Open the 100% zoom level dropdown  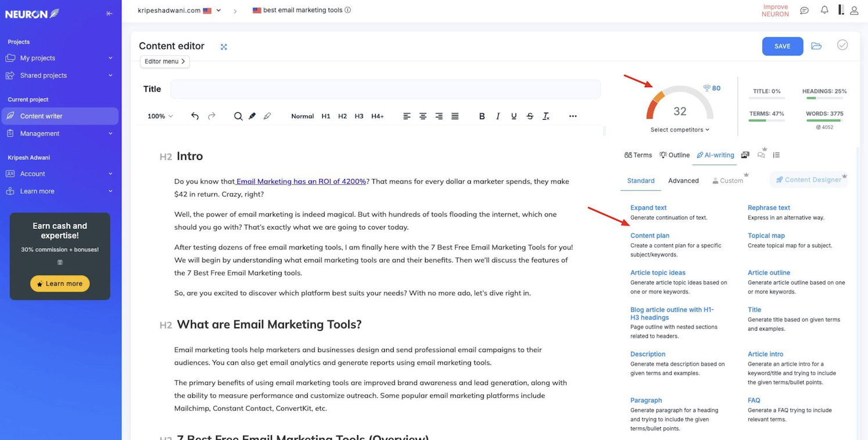point(159,116)
